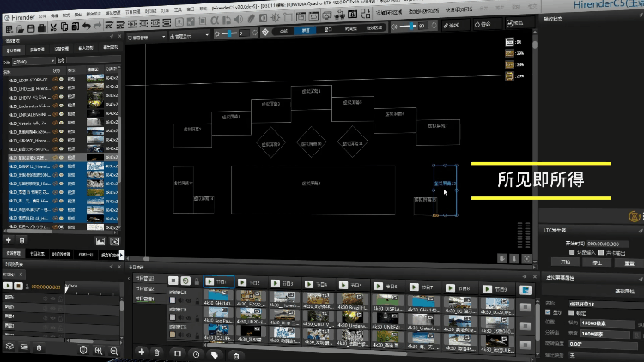The width and height of the screenshot is (644, 362).
Task: Click the alpha symbol toolbar icon
Action: pyautogui.click(x=215, y=20)
